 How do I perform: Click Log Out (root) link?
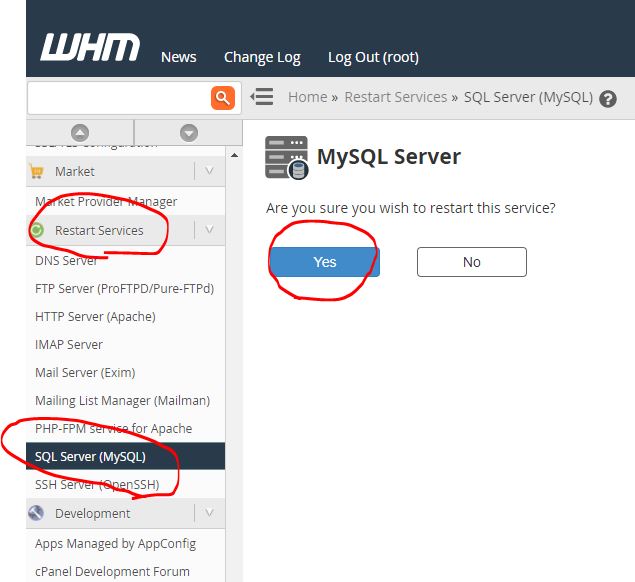373,57
